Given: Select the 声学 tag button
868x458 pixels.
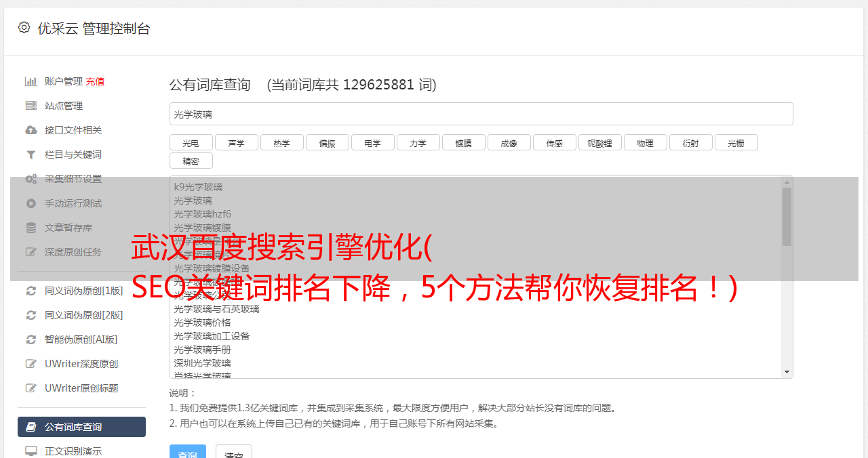Looking at the screenshot, I should [236, 142].
